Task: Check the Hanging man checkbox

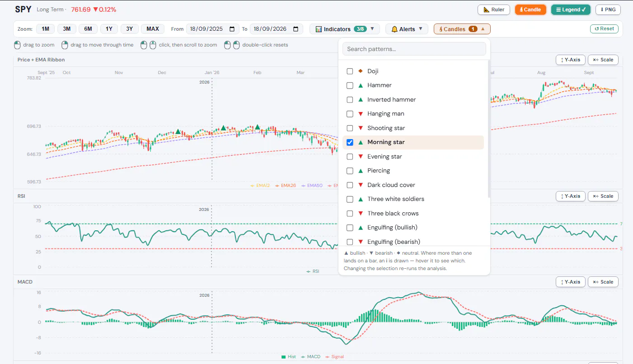Action: point(350,114)
